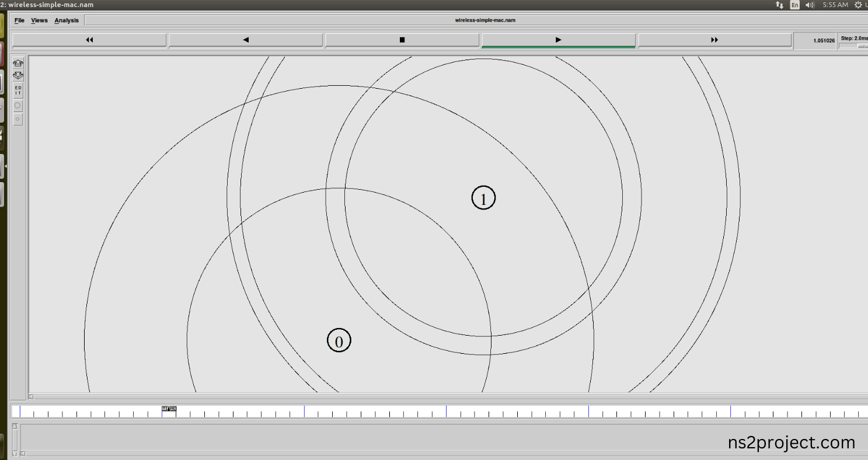Fast forward the animation
The height and width of the screenshot is (460, 868).
click(714, 40)
